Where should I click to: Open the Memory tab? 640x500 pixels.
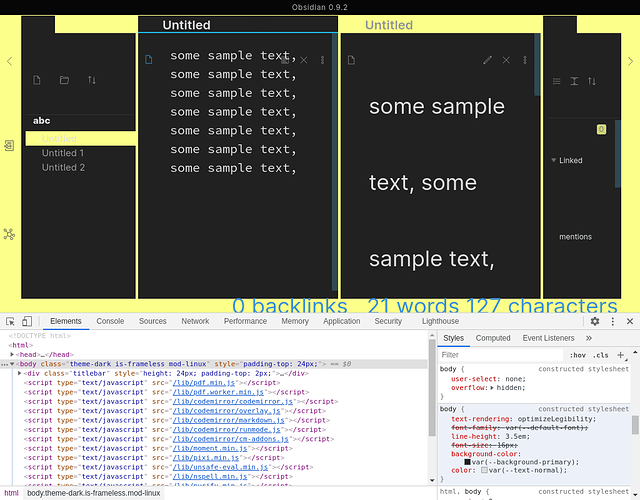[295, 321]
